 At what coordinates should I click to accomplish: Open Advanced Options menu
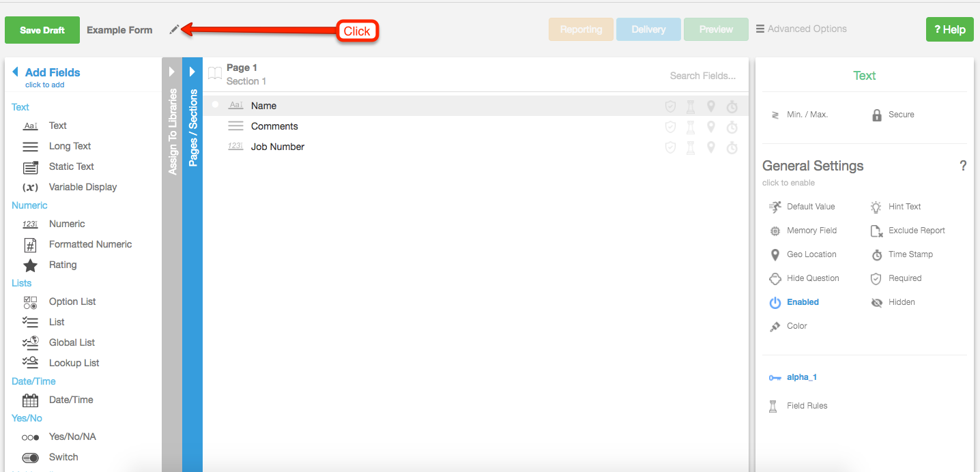(801, 29)
